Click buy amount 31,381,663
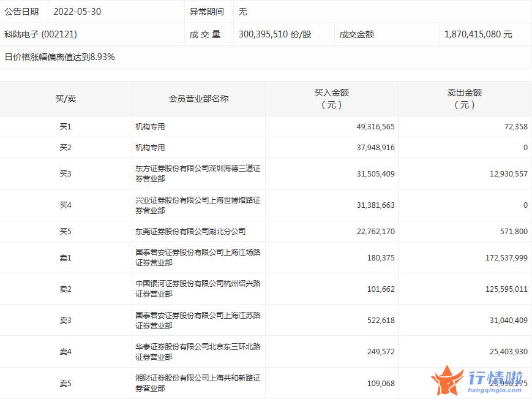532x399 pixels. click(x=376, y=205)
